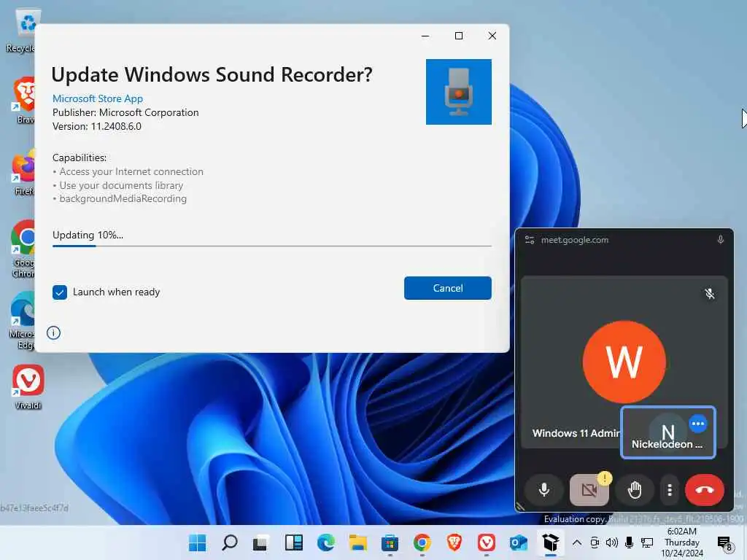Click the info icon in update dialog
747x560 pixels.
tap(53, 332)
